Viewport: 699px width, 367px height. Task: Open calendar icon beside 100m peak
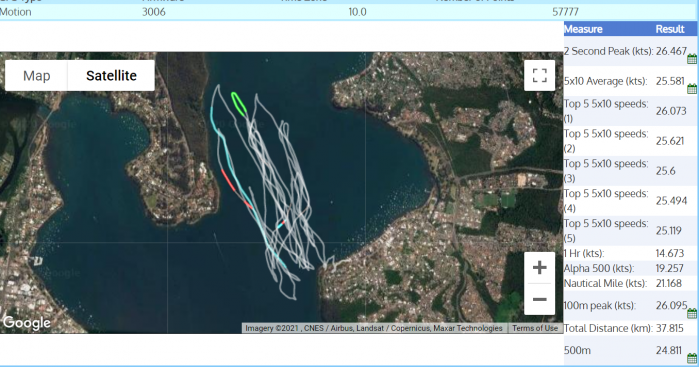tap(692, 313)
